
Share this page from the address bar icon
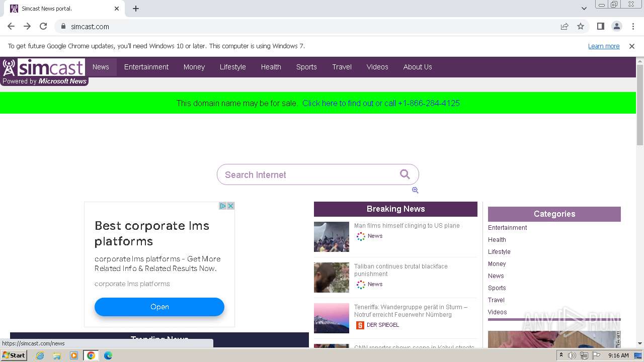point(565,26)
